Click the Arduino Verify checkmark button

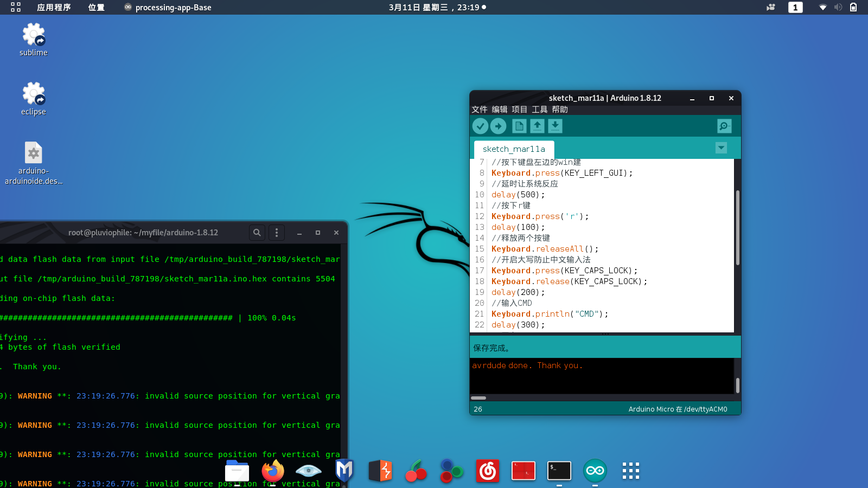pyautogui.click(x=480, y=126)
